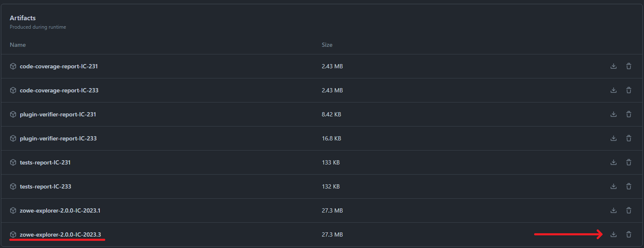
Task: Click the Artifacts section heading
Action: (23, 18)
